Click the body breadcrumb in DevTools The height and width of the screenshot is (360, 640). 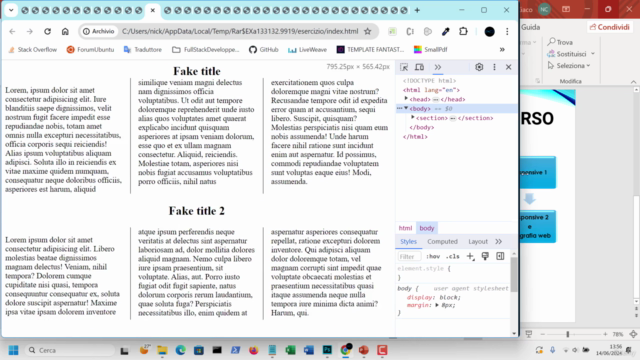(427, 228)
